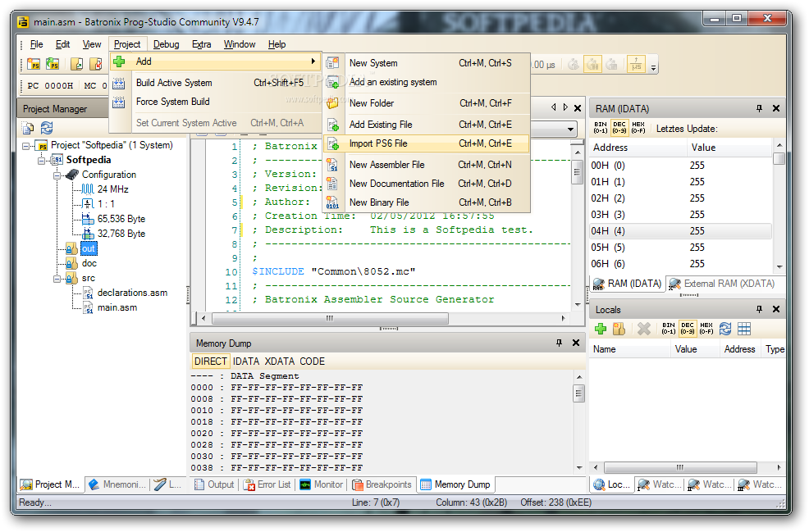Screen dimensions: 809x532
Task: Switch to the Error List tab
Action: click(267, 484)
